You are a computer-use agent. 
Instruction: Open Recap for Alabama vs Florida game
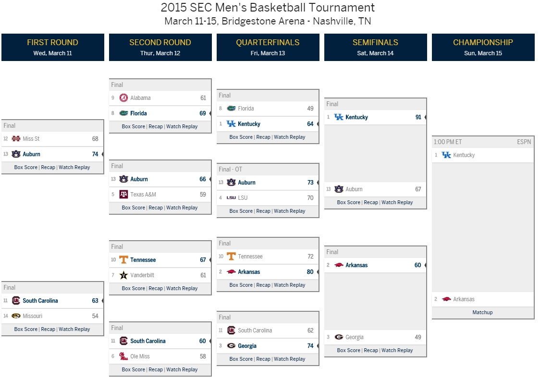point(156,126)
